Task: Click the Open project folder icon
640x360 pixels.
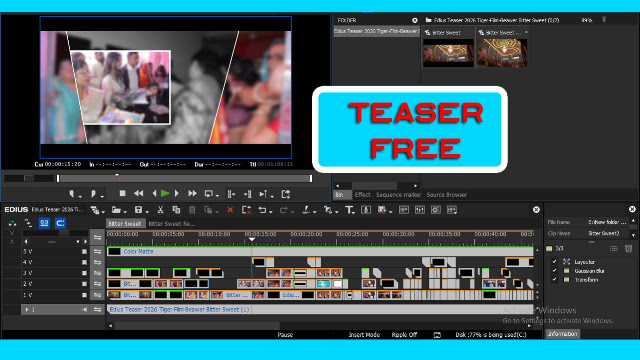Action: pos(116,210)
